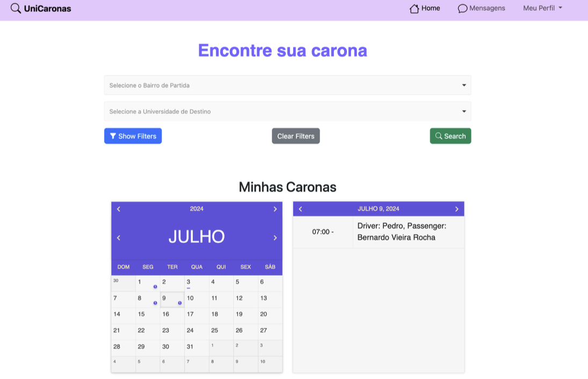
Task: Open Mensagens in navigation bar
Action: click(x=481, y=8)
